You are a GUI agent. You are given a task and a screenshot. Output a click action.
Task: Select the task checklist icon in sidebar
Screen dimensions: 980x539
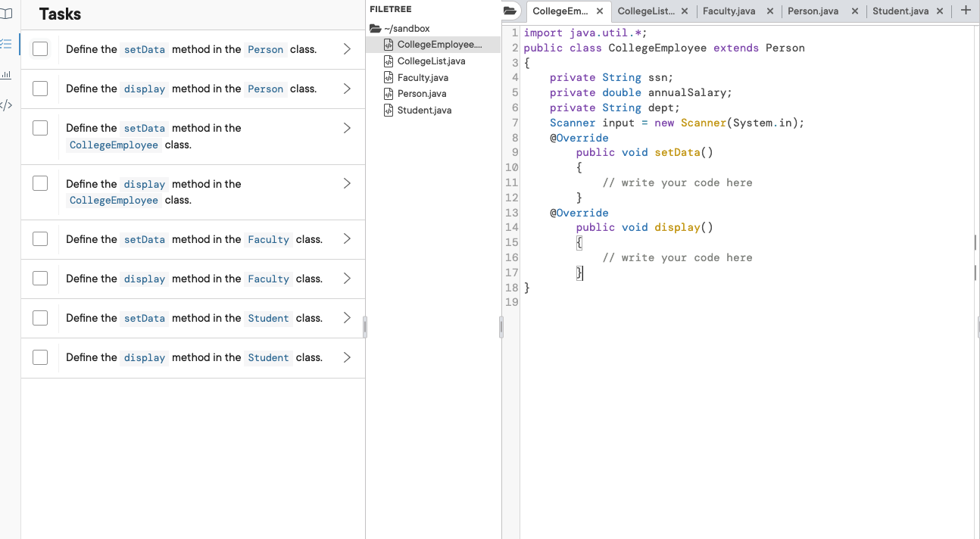(6, 45)
